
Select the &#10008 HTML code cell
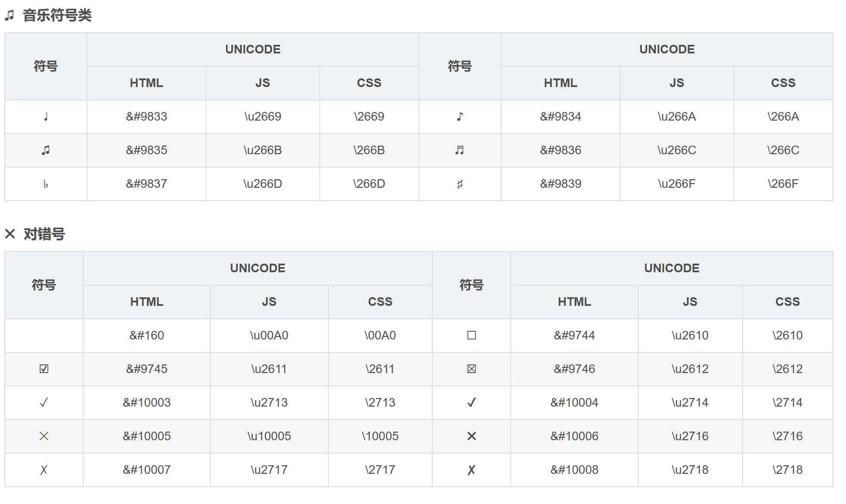tap(574, 470)
